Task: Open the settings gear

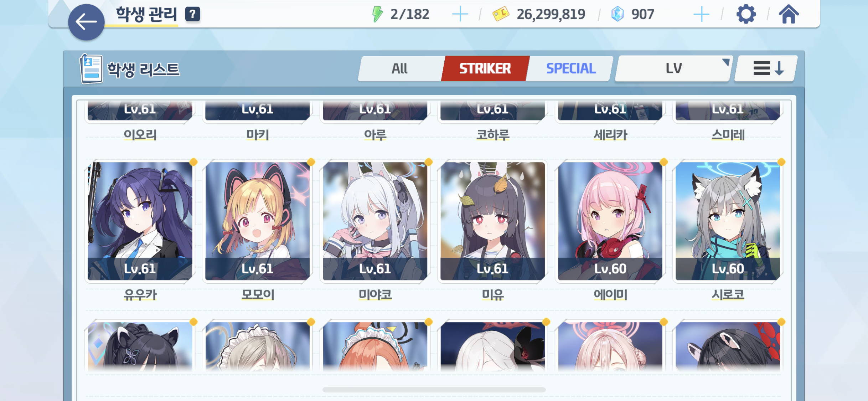Action: click(x=746, y=14)
